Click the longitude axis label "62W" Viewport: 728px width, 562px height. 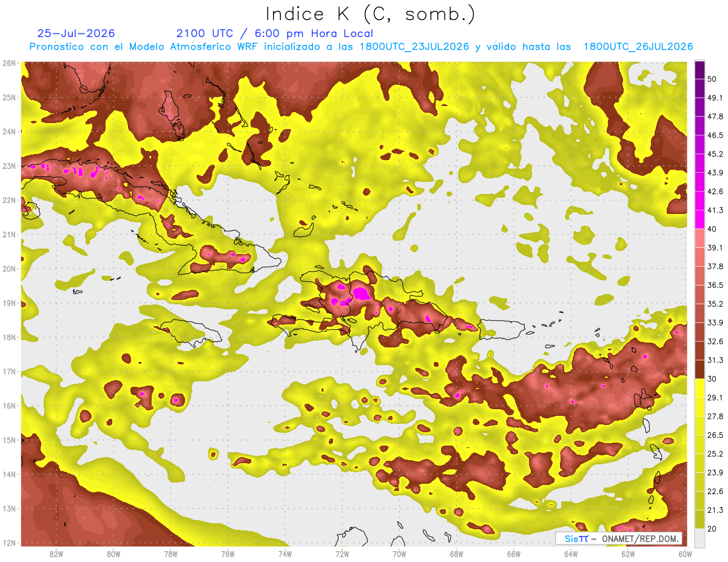629,554
